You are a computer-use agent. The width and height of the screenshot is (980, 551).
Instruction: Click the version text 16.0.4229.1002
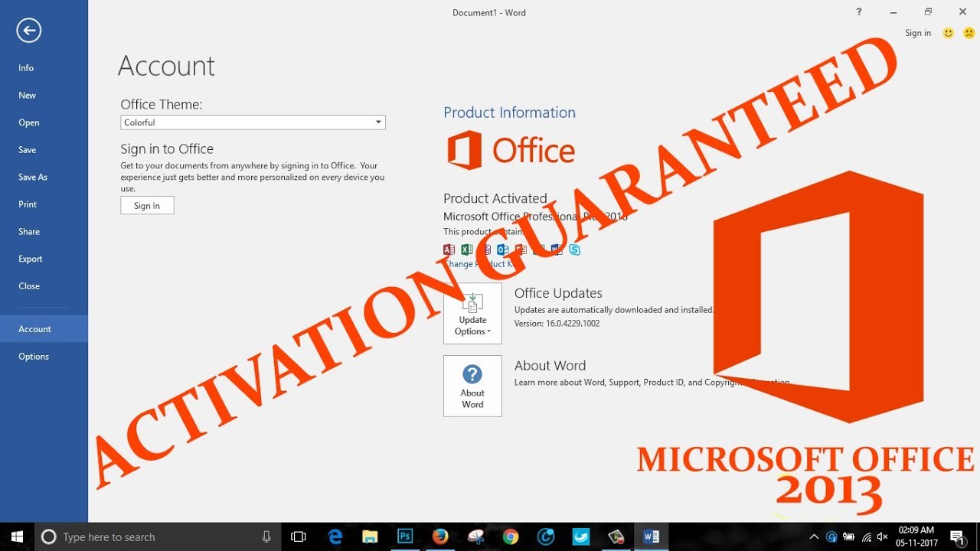(x=557, y=324)
